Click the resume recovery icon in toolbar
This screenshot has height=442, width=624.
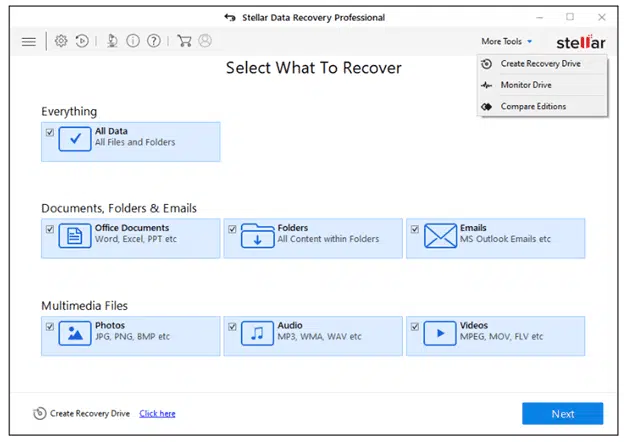[82, 41]
